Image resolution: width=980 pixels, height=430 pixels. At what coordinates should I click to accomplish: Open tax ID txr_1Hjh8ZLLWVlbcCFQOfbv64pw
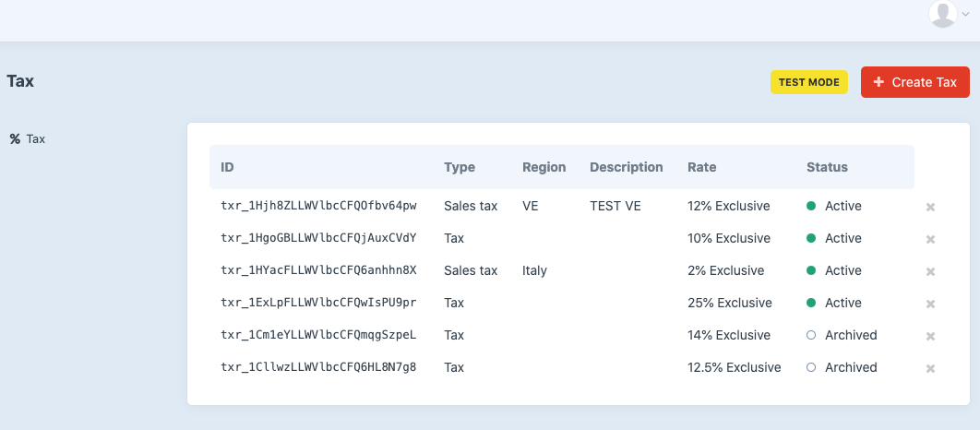coord(318,206)
